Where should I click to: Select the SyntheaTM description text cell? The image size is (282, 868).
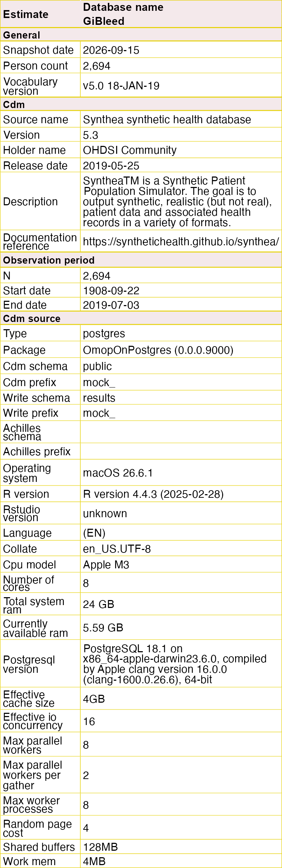(181, 201)
